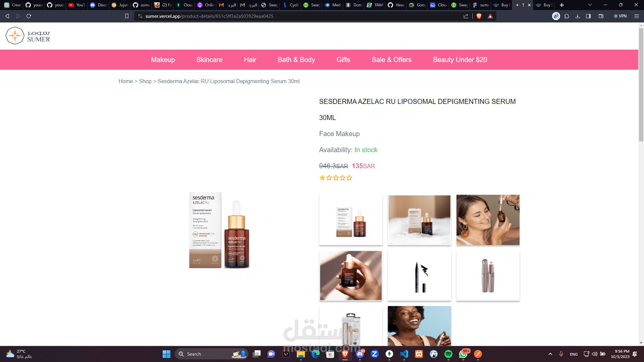
Task: Click the main product image
Action: [219, 230]
